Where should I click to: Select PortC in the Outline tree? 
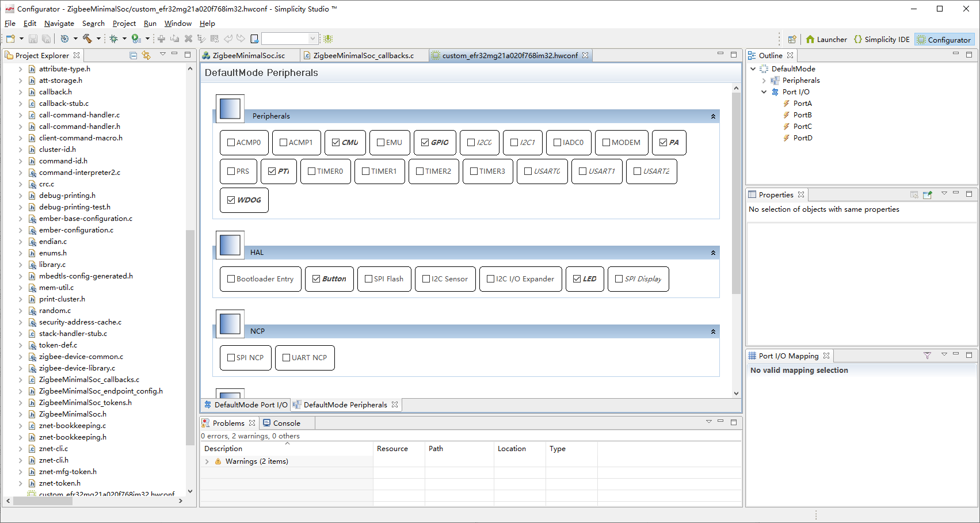coord(802,127)
